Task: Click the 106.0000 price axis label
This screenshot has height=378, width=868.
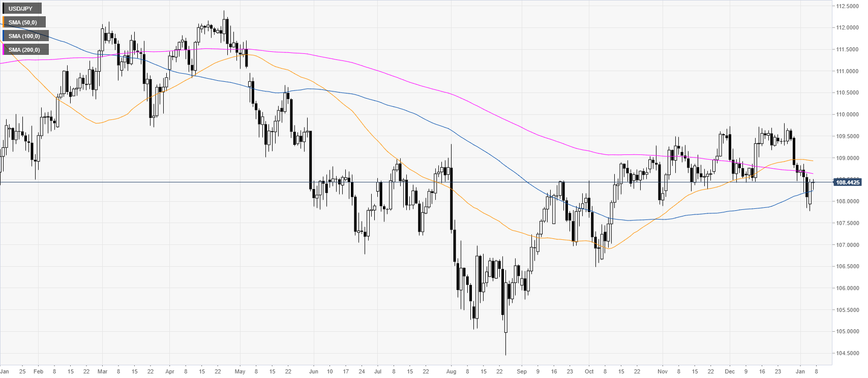Action: coord(848,288)
